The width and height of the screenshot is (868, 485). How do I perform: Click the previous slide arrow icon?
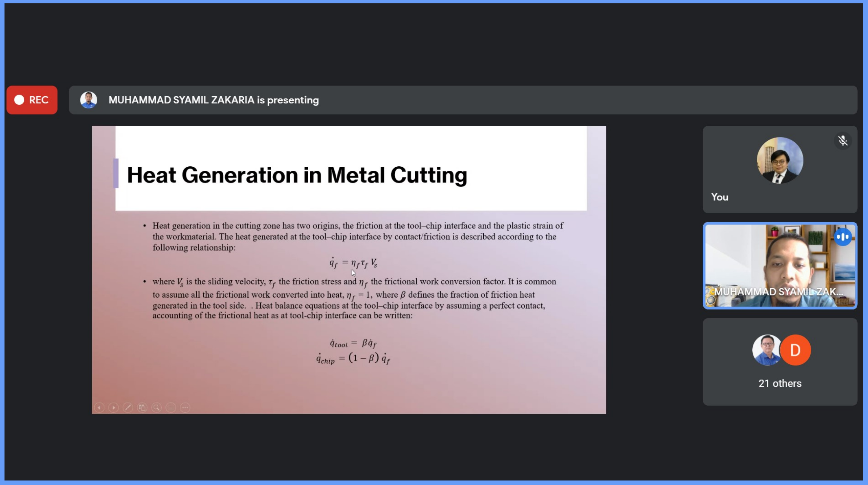tap(99, 408)
